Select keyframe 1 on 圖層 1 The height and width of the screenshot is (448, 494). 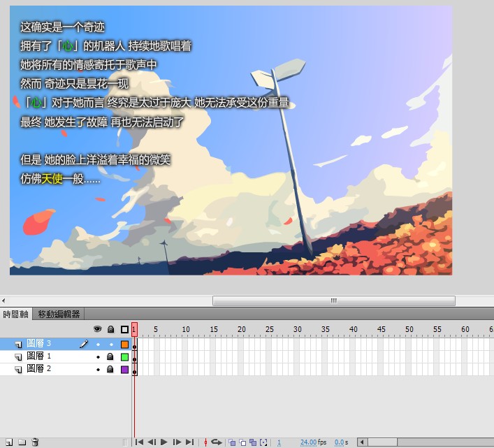[135, 356]
